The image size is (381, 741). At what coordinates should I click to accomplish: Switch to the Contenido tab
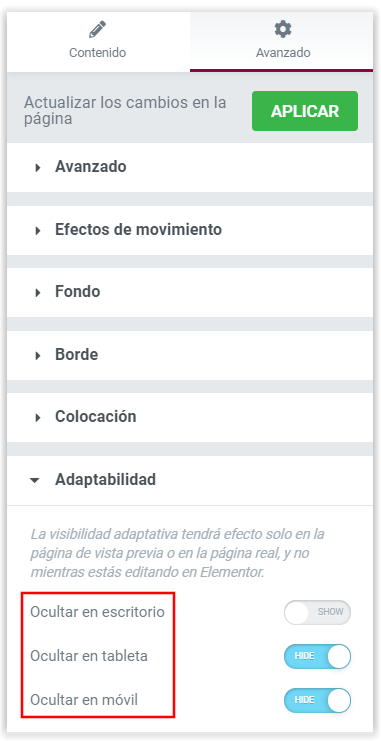tap(98, 42)
